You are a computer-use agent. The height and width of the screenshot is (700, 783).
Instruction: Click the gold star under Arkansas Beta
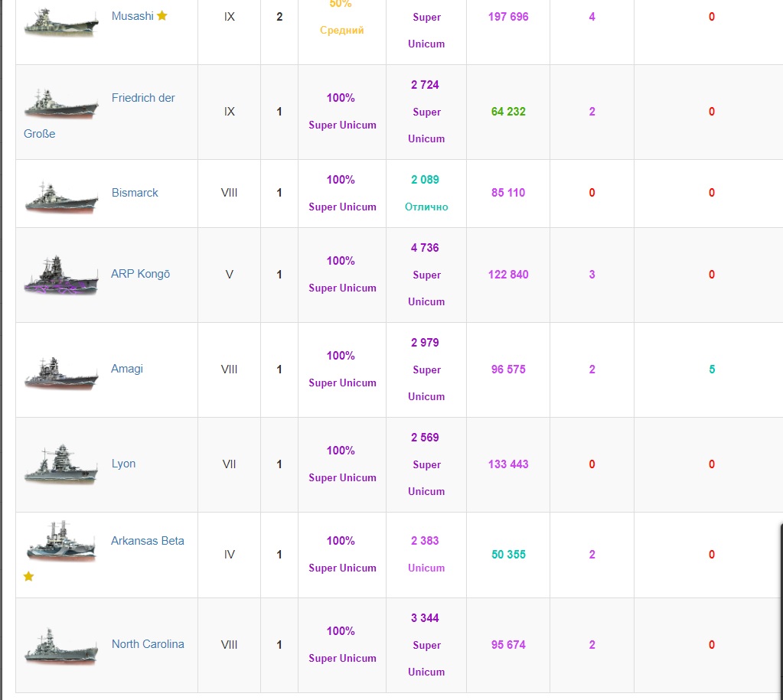click(29, 576)
